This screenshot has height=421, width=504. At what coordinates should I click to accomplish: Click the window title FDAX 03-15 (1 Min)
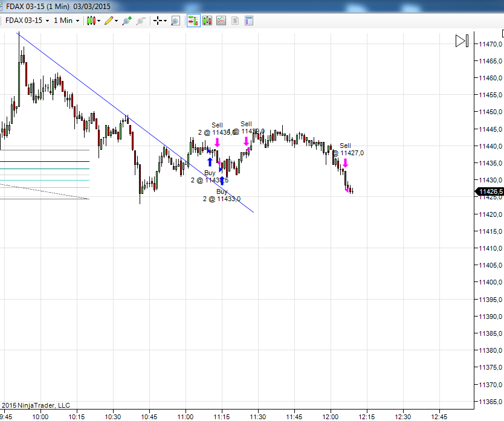[x=37, y=7]
